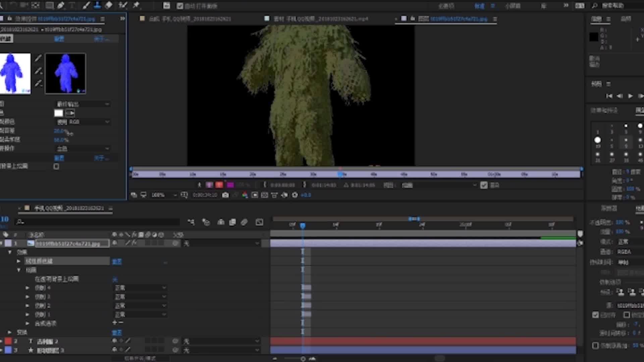Toggle the paint on transparent checkbox
The image size is (644, 362).
coord(56,166)
